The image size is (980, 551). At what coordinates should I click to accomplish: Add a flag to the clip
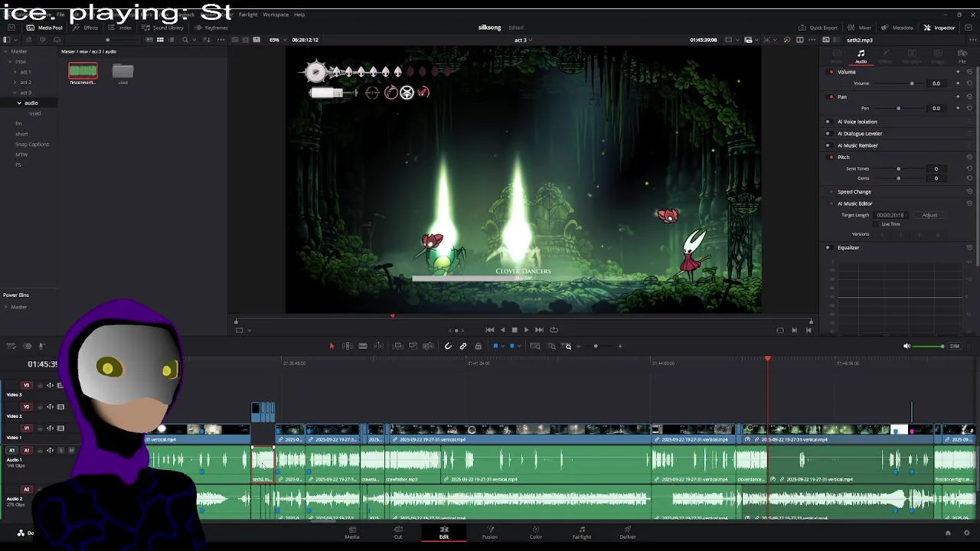point(495,346)
